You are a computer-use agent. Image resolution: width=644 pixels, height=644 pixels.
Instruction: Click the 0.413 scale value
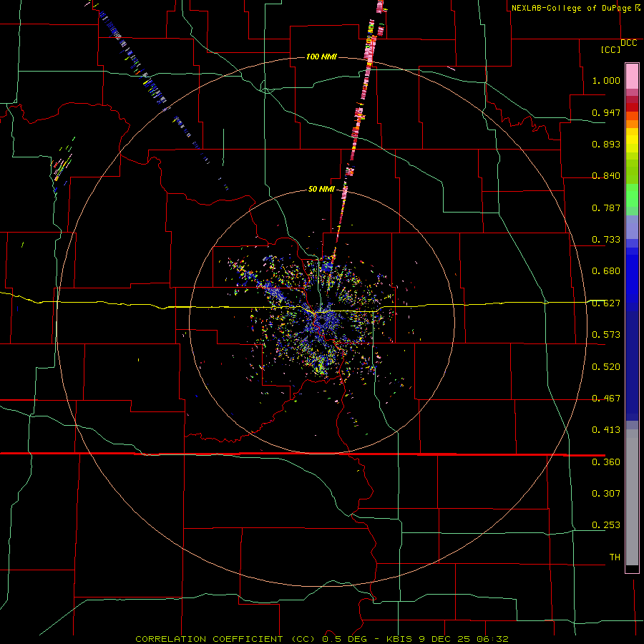(606, 430)
